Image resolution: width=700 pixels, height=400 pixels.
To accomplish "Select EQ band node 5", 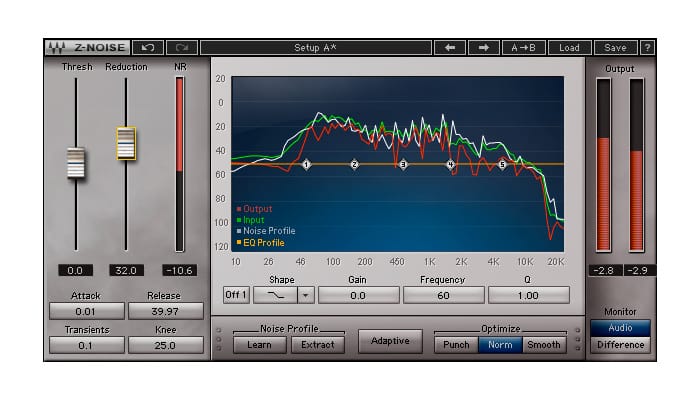I will coord(502,165).
